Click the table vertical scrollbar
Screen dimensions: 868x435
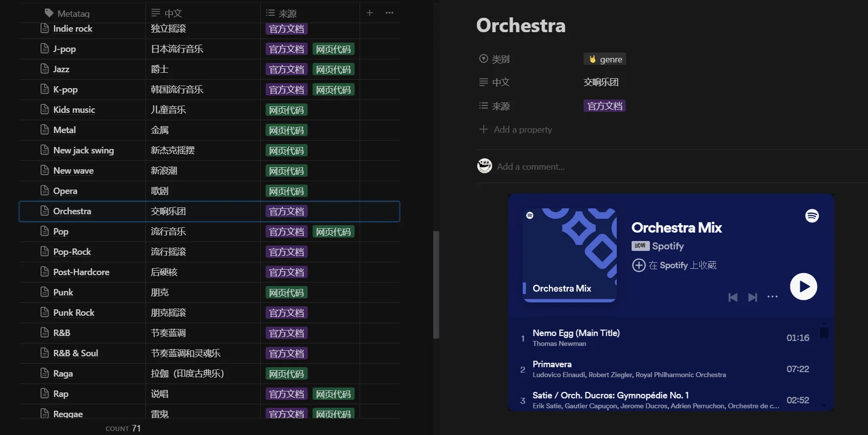(436, 285)
